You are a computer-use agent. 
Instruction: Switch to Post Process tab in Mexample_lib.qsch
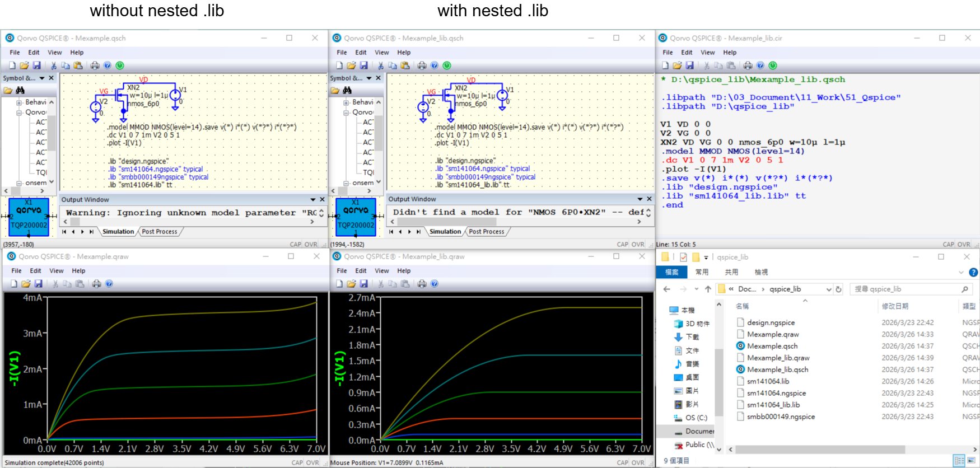pyautogui.click(x=486, y=232)
